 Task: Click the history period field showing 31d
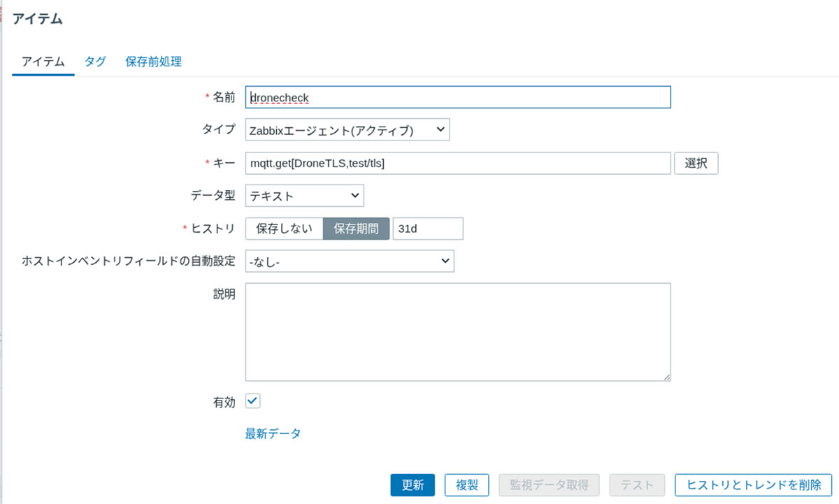click(427, 229)
